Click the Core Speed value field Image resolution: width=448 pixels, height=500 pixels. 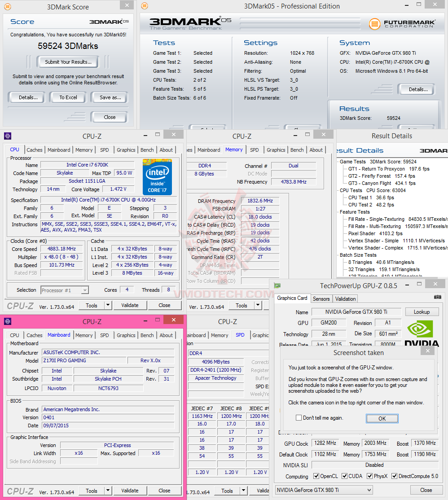pos(62,249)
